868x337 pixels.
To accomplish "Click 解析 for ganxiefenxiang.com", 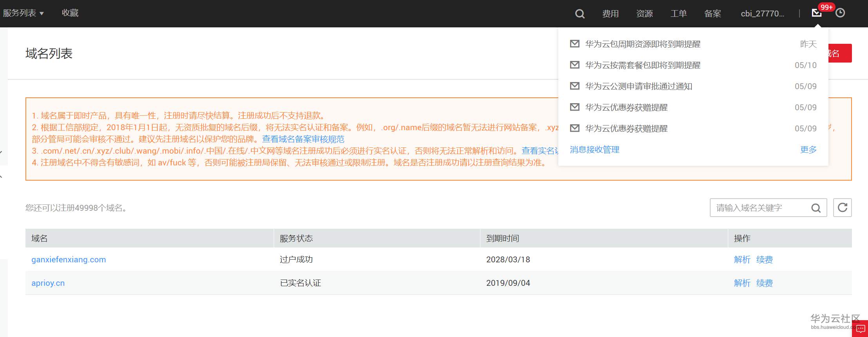I will click(x=742, y=260).
